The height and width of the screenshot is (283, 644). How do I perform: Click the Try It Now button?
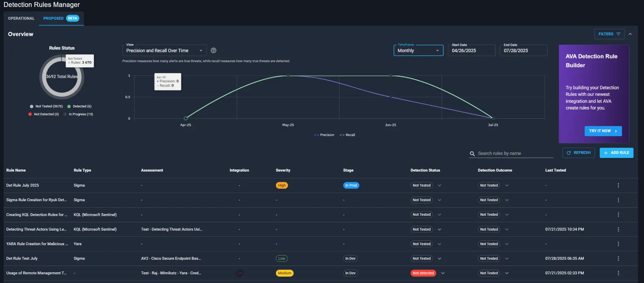(603, 131)
